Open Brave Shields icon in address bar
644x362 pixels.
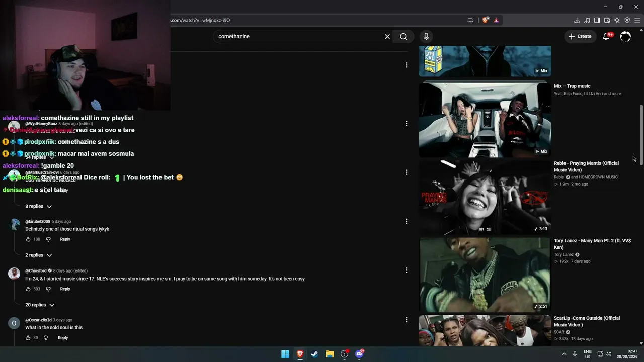(485, 20)
